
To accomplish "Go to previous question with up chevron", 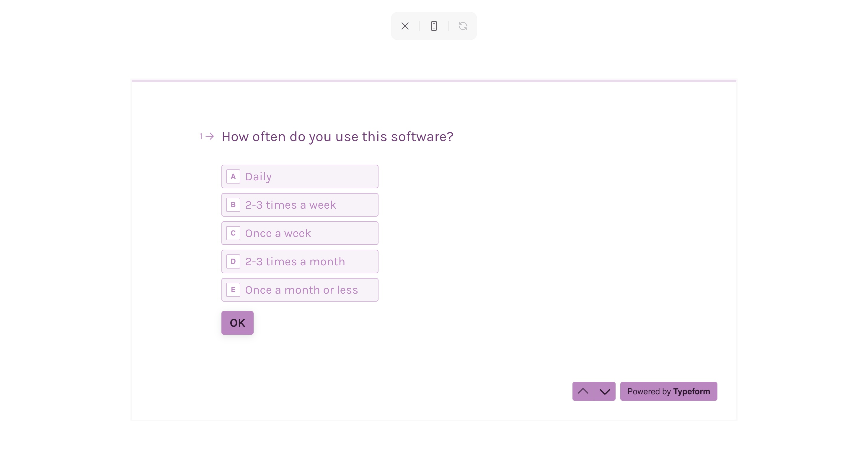I will 583,391.
